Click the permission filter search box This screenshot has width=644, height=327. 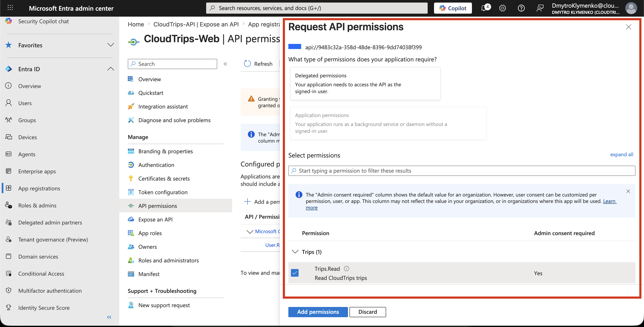click(461, 171)
